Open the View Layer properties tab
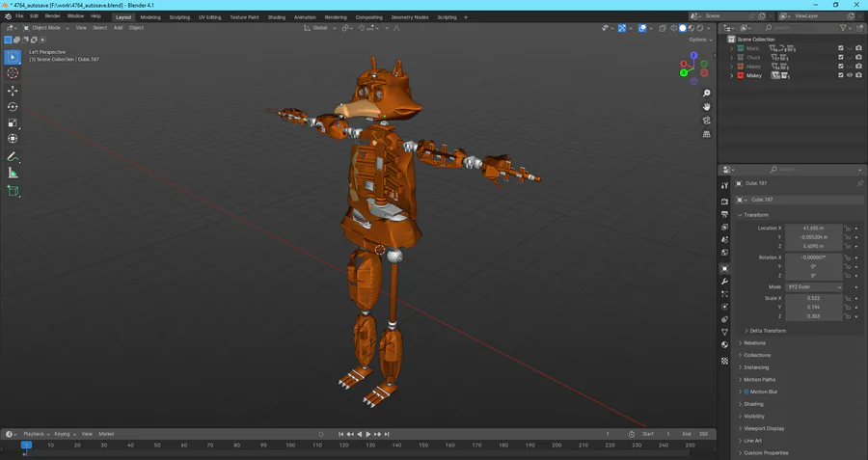 click(724, 227)
